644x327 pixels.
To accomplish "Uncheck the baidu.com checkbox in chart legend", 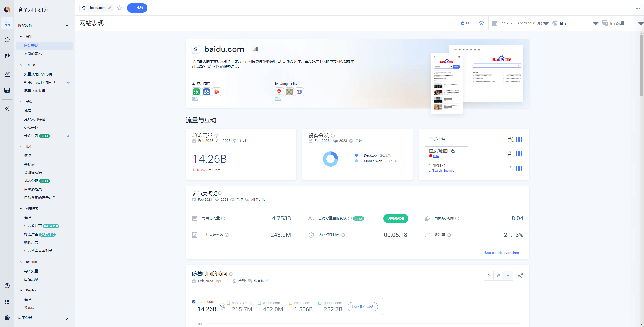I will coord(194,302).
